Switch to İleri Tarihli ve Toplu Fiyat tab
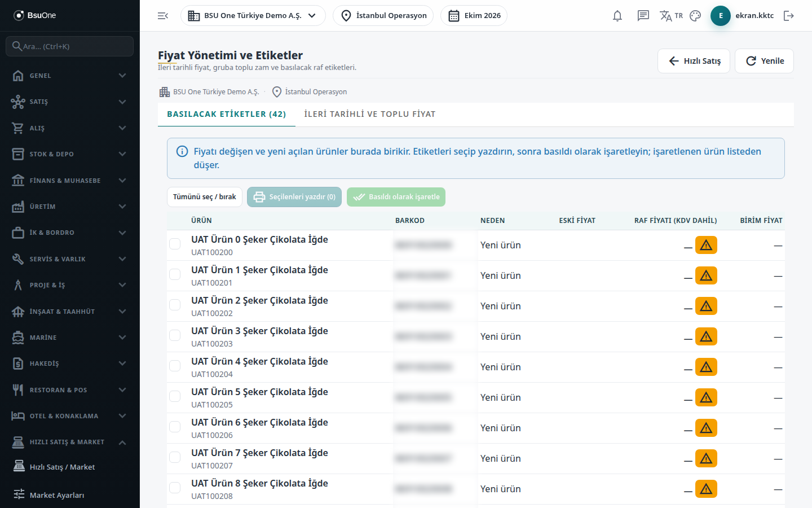Viewport: 812px width, 508px height. coord(370,114)
